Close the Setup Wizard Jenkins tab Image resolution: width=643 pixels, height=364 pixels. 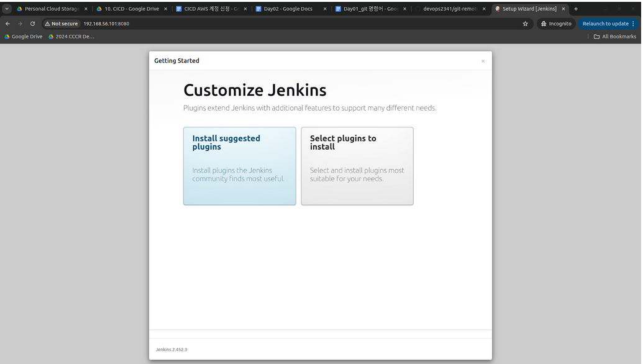pos(563,9)
